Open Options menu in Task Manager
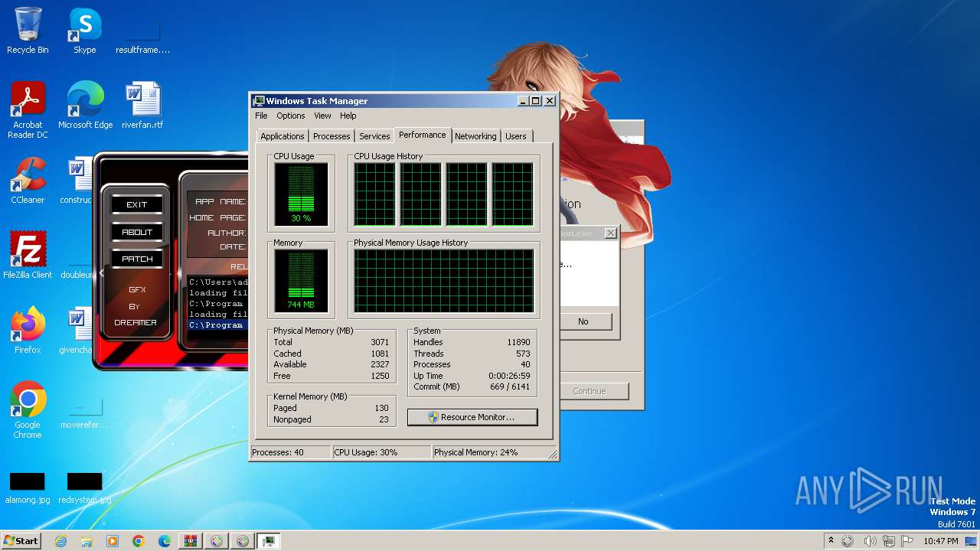Image resolution: width=980 pixels, height=551 pixels. point(290,116)
